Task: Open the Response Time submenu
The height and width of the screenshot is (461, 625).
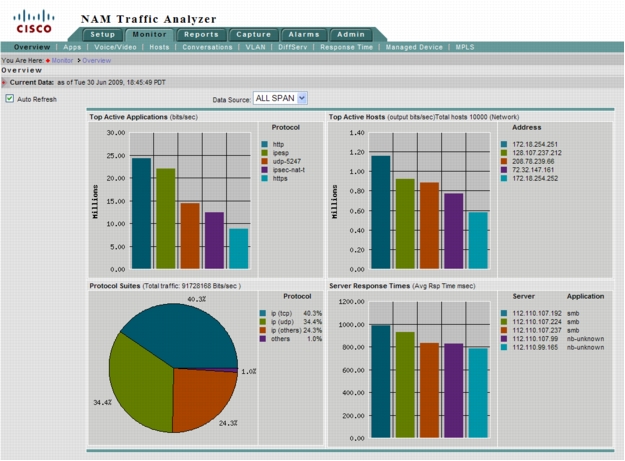Action: pyautogui.click(x=346, y=47)
